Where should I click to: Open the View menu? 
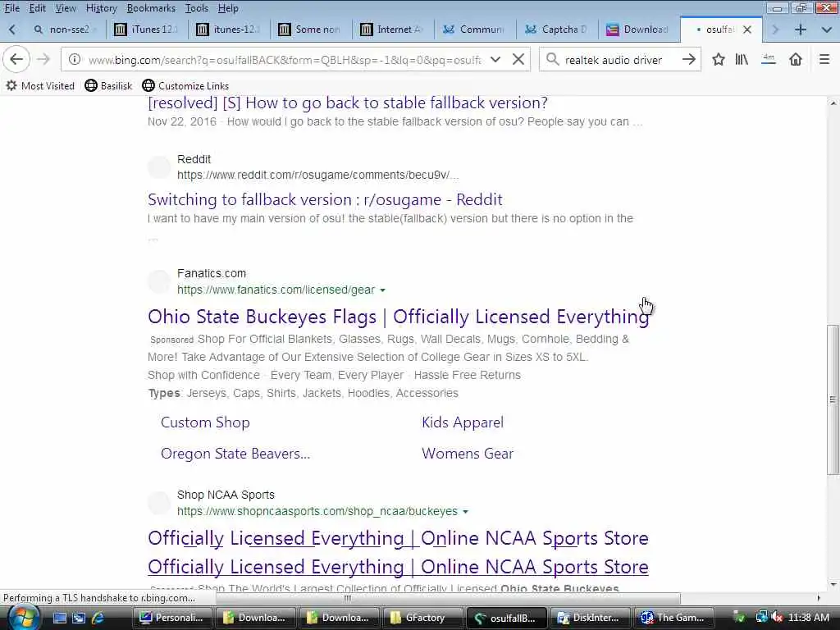point(66,8)
